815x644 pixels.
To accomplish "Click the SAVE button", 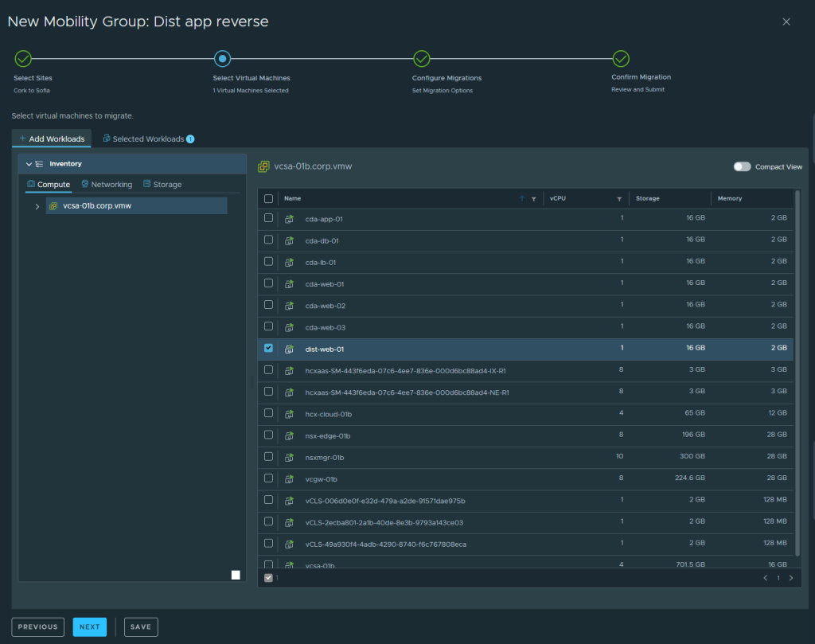I will (x=141, y=626).
